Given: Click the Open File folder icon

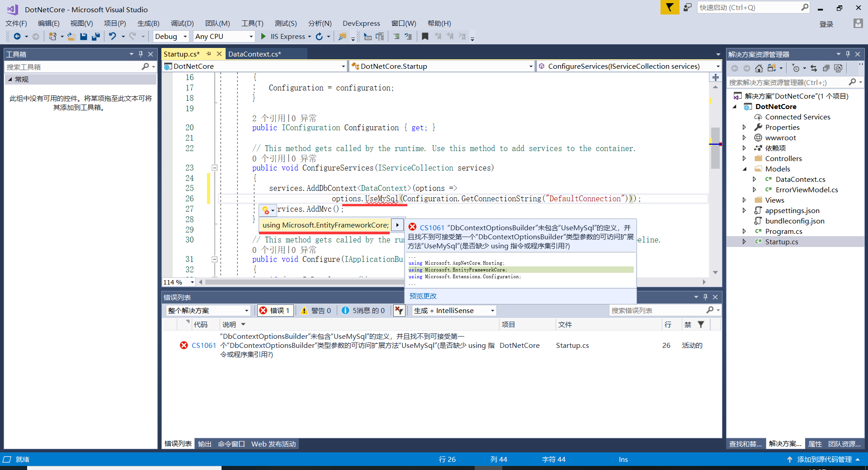Looking at the screenshot, I should (71, 37).
